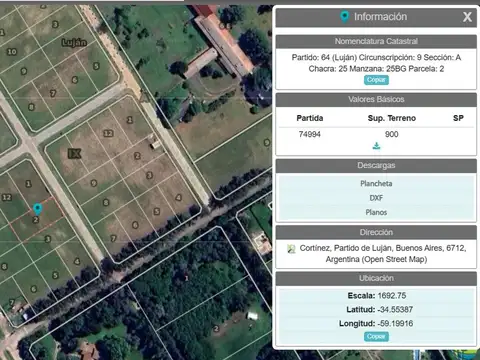Click the Sup. Terreno column header
Screen dimensions: 480x360
(392, 118)
